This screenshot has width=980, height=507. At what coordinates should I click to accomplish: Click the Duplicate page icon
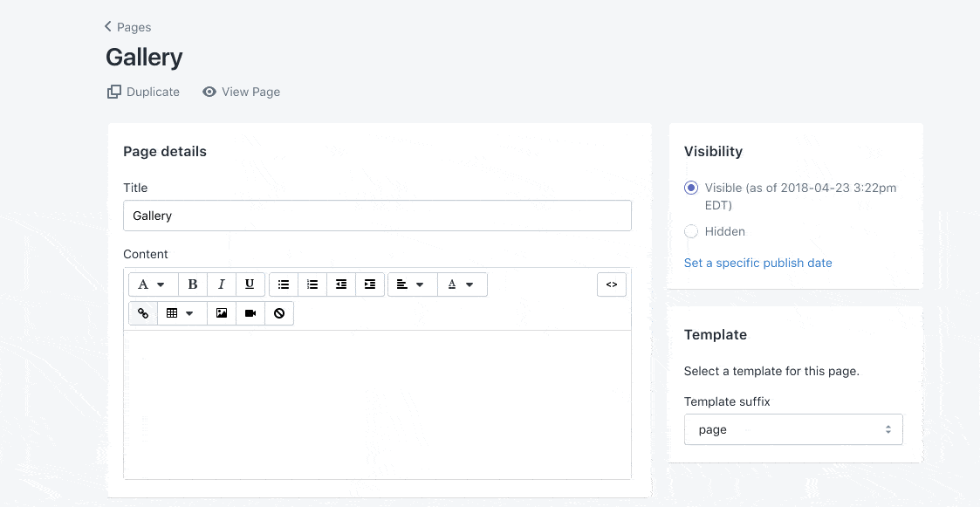point(113,92)
